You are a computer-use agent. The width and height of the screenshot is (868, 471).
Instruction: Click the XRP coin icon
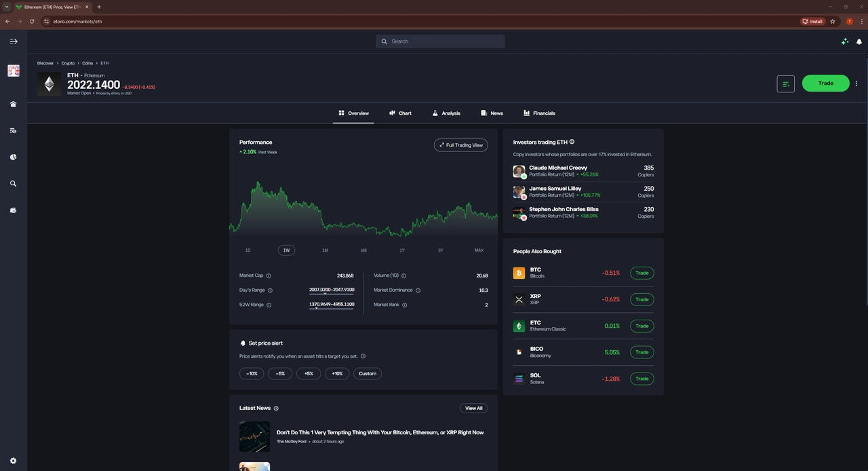coord(519,299)
